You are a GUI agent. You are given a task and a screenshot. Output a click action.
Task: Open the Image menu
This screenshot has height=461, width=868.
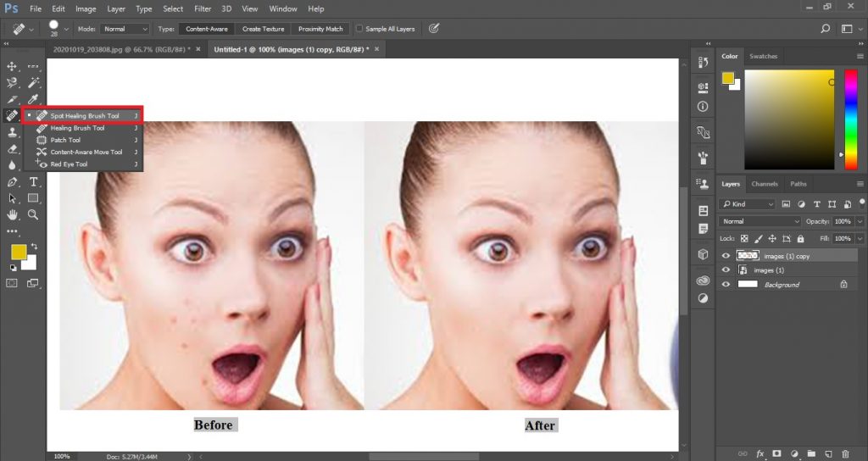click(86, 8)
